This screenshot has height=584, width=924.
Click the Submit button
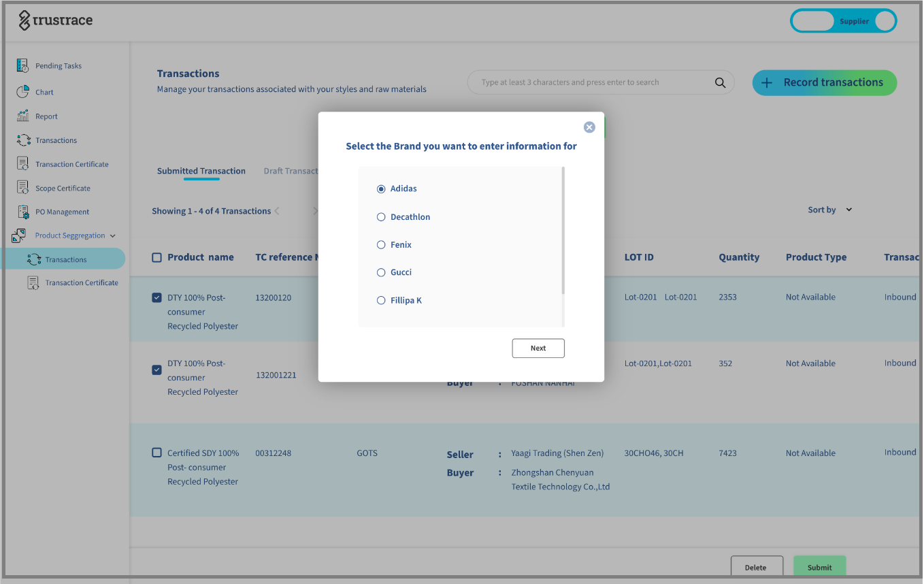(820, 567)
